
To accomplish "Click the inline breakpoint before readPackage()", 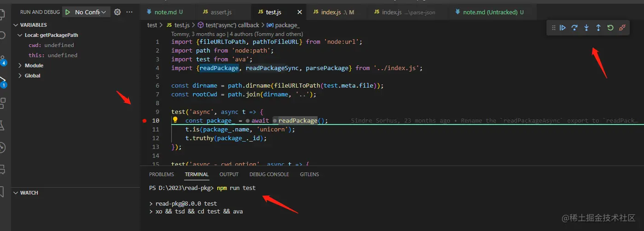I will pos(275,121).
